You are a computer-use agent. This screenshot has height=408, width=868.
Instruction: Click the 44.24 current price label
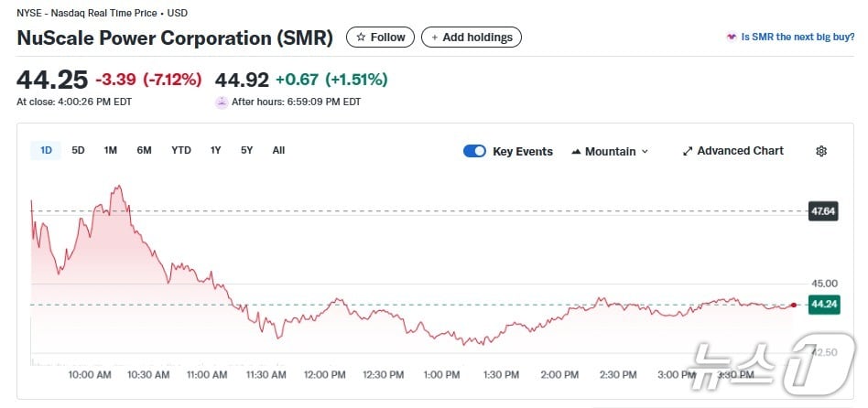coord(823,305)
